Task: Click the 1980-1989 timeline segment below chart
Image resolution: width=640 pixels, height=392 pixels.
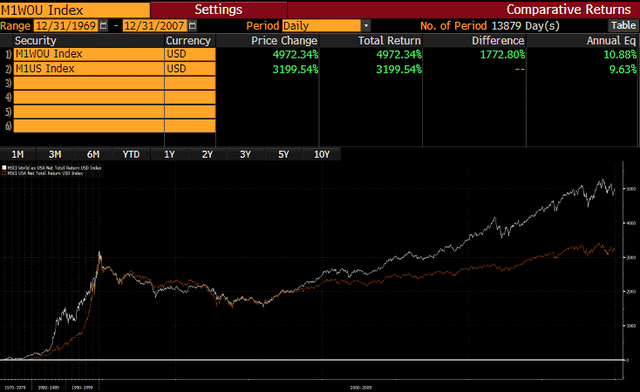Action: point(49,387)
